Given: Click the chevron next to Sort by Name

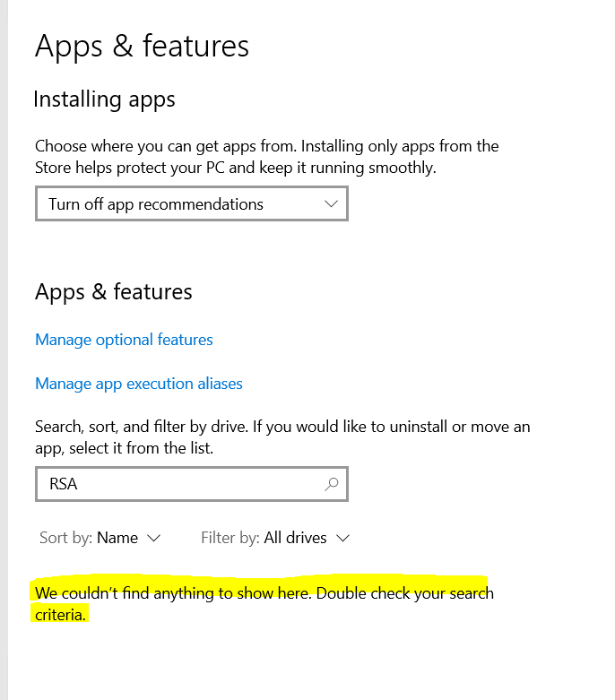Looking at the screenshot, I should pos(153,539).
